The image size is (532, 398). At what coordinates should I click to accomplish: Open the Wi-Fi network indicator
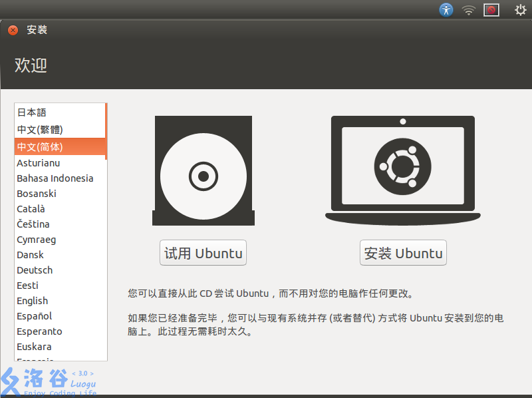(x=469, y=10)
